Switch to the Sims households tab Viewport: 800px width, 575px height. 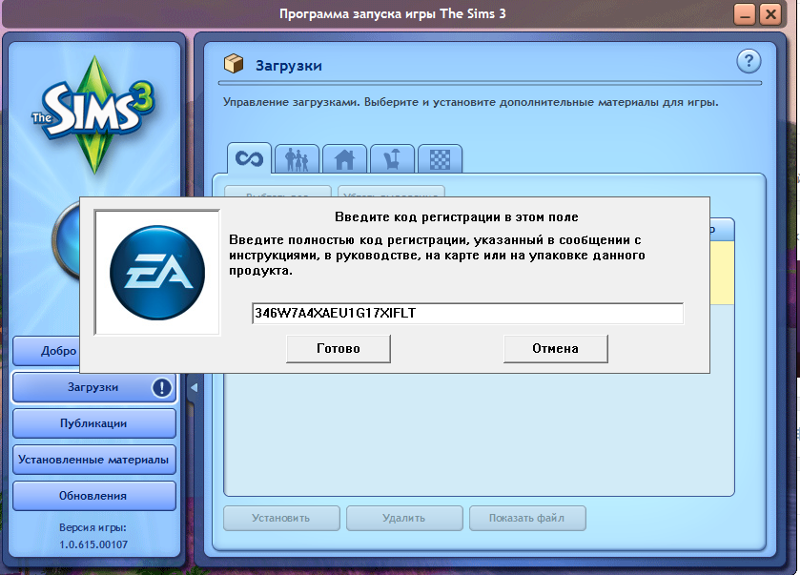tap(297, 160)
